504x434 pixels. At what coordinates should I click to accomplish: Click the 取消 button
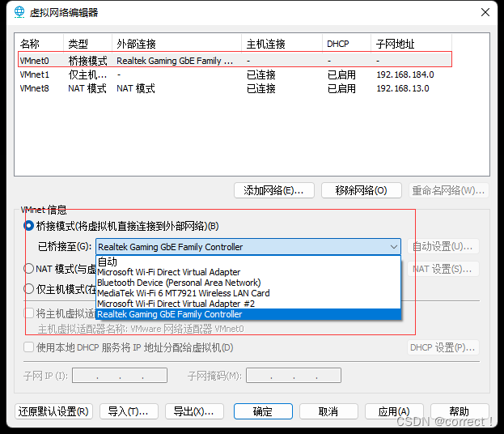click(328, 411)
